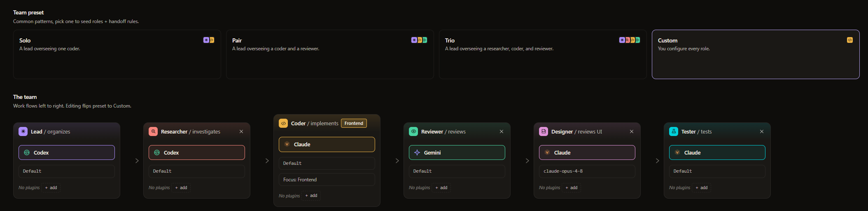Viewport: 868px width, 211px height.
Task: Click the 'Team preset' heading
Action: pos(28,12)
